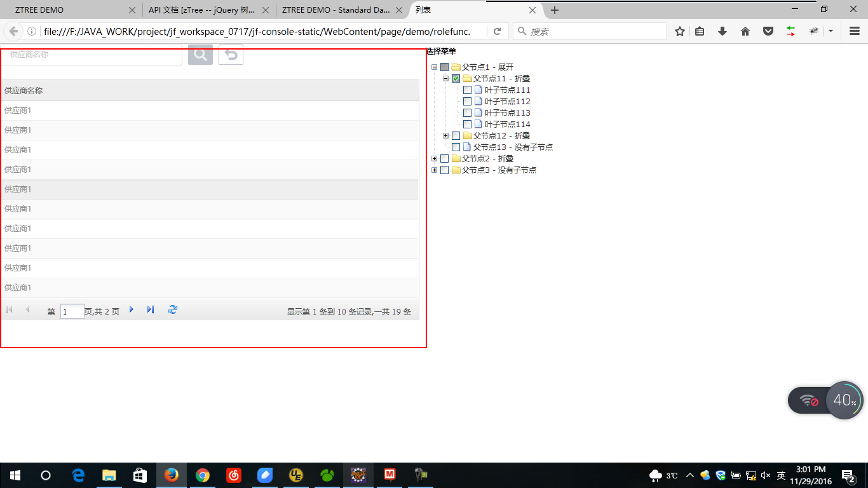Expand the 父节点2 - 折叠 node
Viewport: 868px width, 488px height.
(434, 159)
